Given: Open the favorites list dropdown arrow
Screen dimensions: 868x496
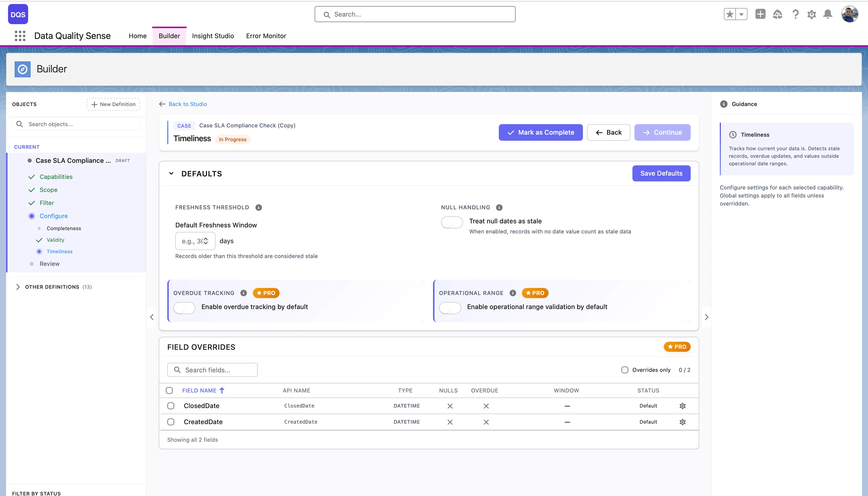Looking at the screenshot, I should (741, 14).
